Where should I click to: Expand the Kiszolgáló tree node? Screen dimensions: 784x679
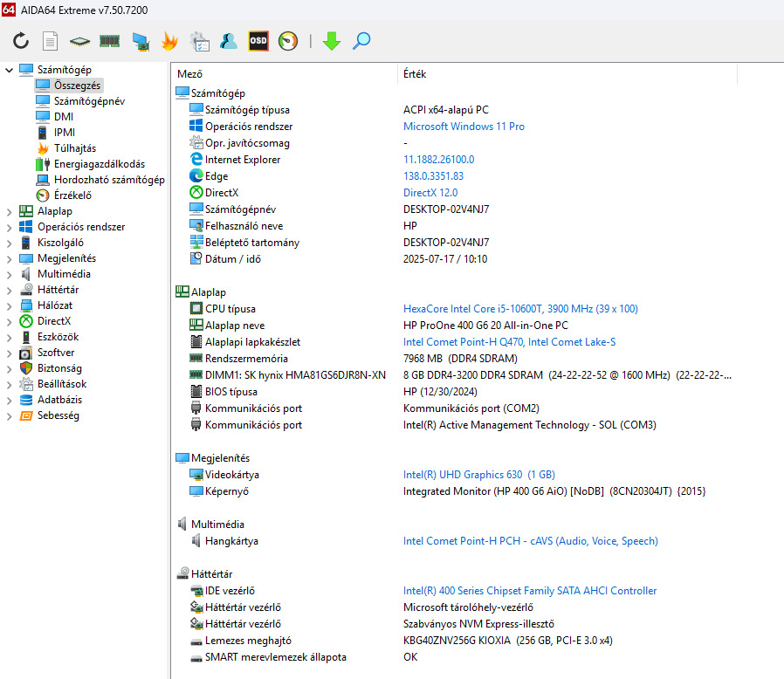pyautogui.click(x=9, y=243)
